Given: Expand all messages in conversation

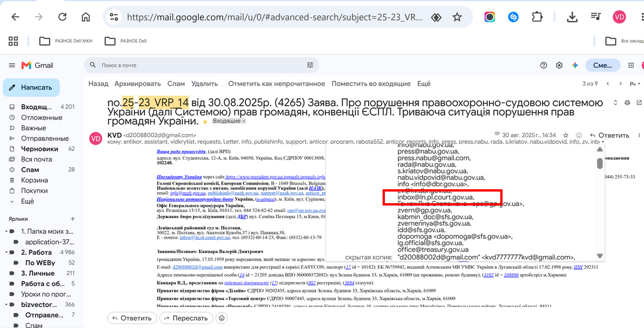Looking at the screenshot, I should pos(615,103).
